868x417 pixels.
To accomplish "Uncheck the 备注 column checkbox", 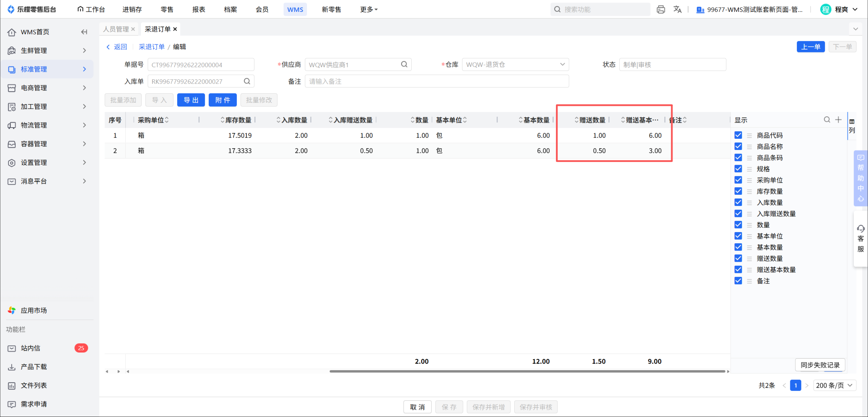I will point(738,281).
